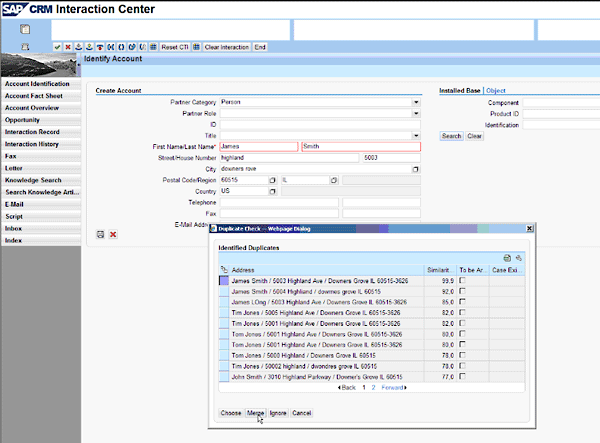Click the green checkmark toolbar icon
The width and height of the screenshot is (600, 443).
pos(57,47)
